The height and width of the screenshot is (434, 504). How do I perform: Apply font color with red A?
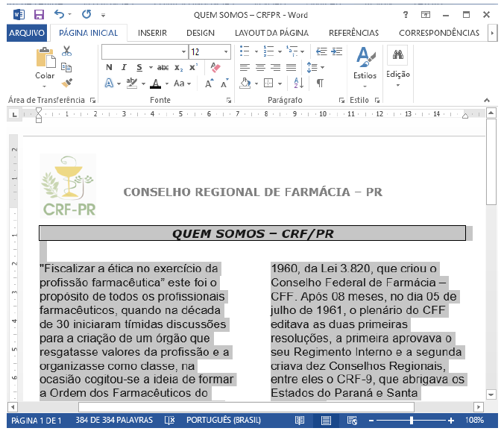tap(156, 84)
